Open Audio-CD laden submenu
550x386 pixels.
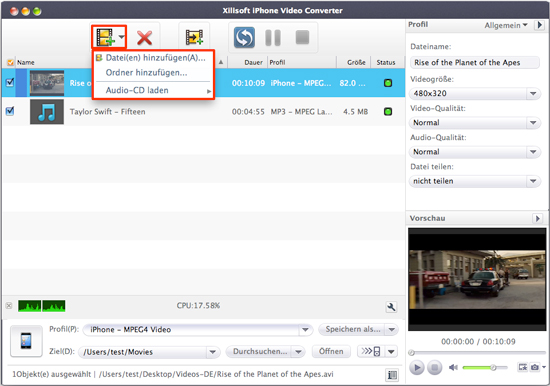(153, 91)
